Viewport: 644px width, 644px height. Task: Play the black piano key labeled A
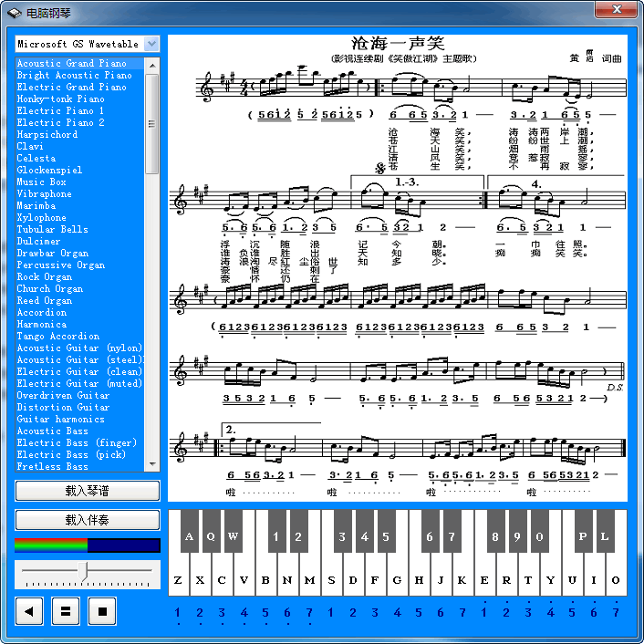coord(189,531)
